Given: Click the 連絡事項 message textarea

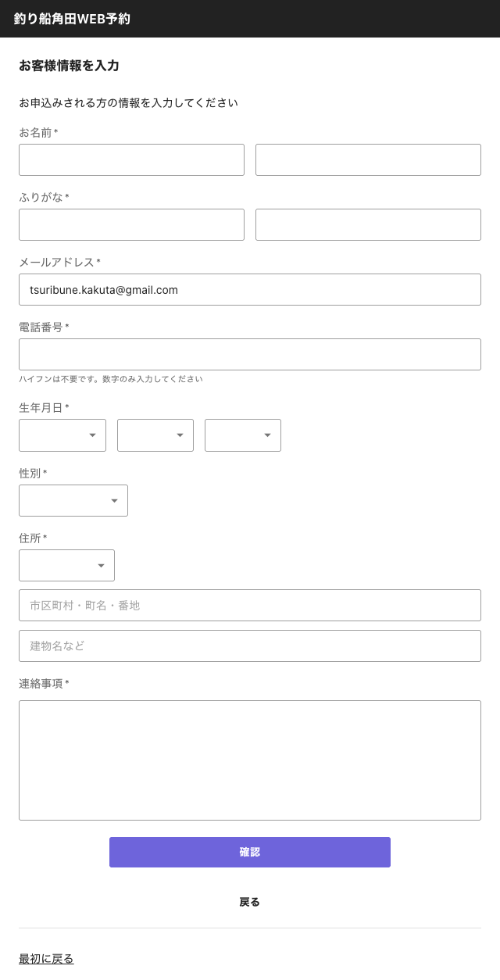Looking at the screenshot, I should tap(250, 760).
